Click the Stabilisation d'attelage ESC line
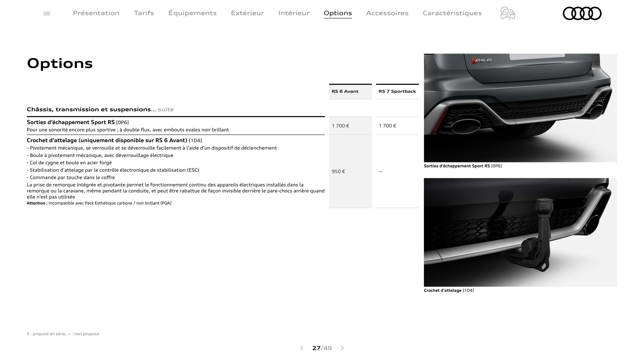The width and height of the screenshot is (644, 362). point(113,170)
